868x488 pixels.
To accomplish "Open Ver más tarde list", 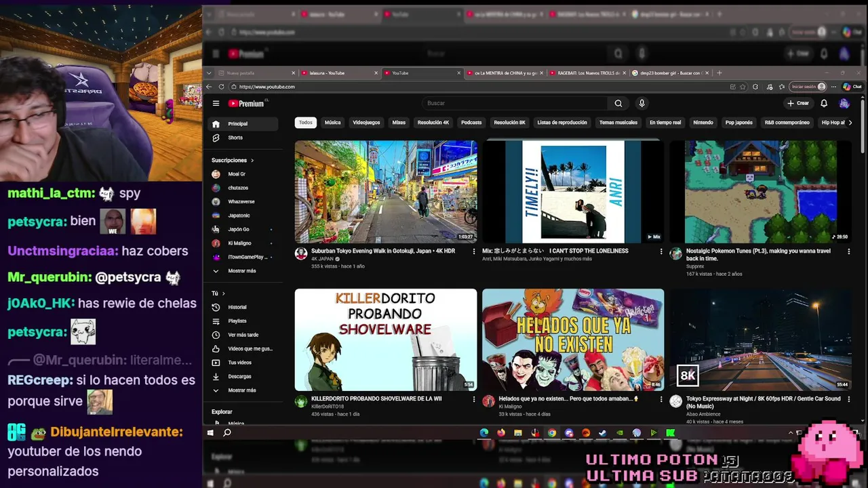I will [244, 335].
